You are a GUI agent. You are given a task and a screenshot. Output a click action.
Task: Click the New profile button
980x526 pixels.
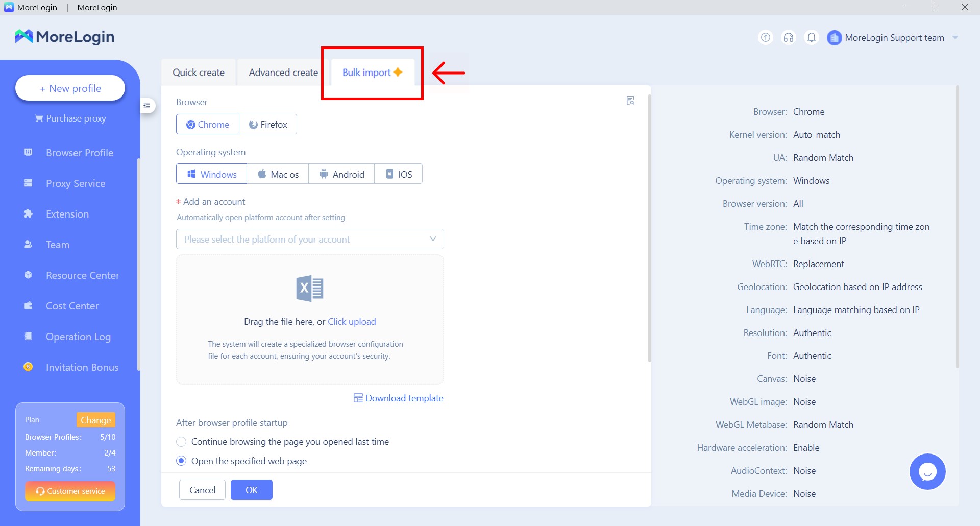70,88
